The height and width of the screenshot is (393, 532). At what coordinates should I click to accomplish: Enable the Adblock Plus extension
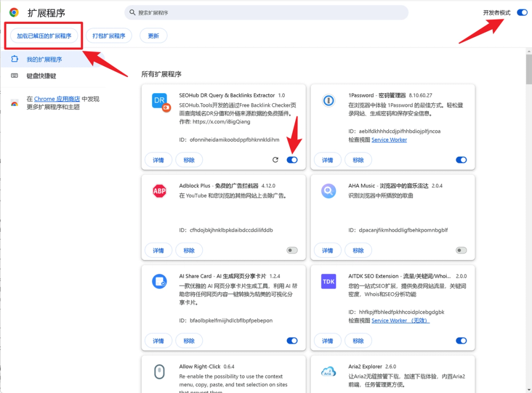[x=292, y=250]
